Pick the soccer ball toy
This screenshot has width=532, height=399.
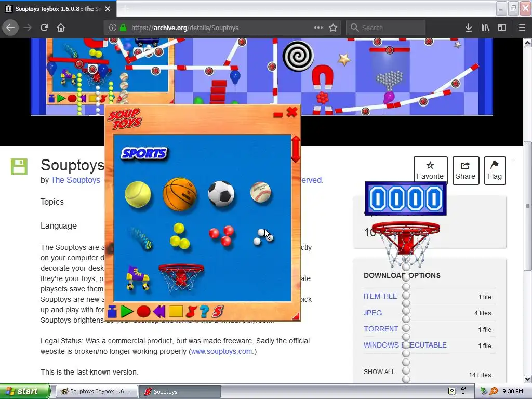221,194
